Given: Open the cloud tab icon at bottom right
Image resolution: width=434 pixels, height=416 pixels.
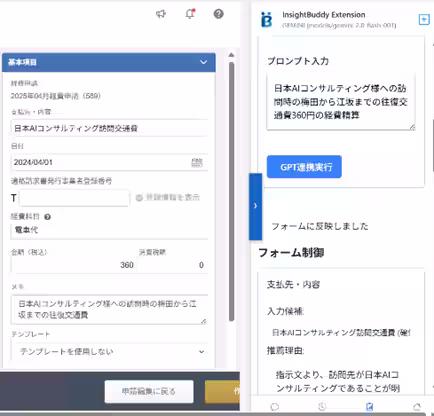Looking at the screenshot, I should point(417,407).
